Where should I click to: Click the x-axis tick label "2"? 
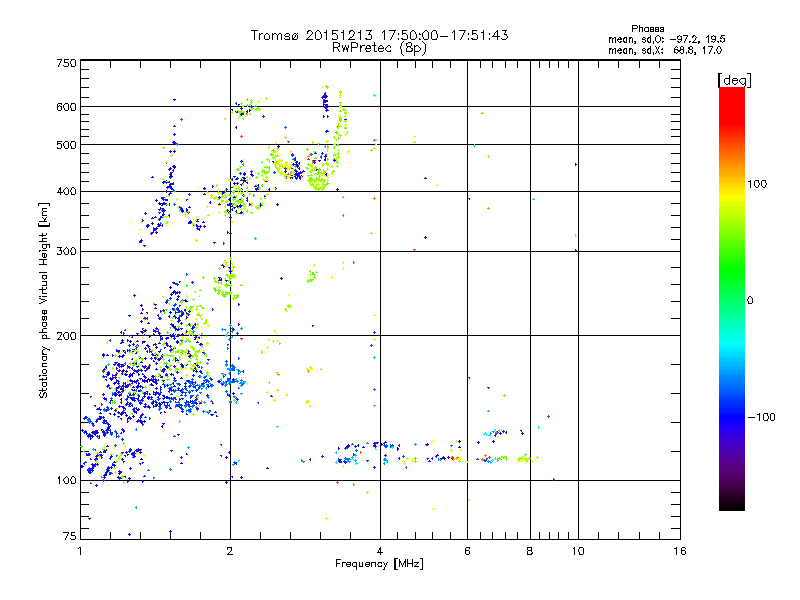[230, 551]
